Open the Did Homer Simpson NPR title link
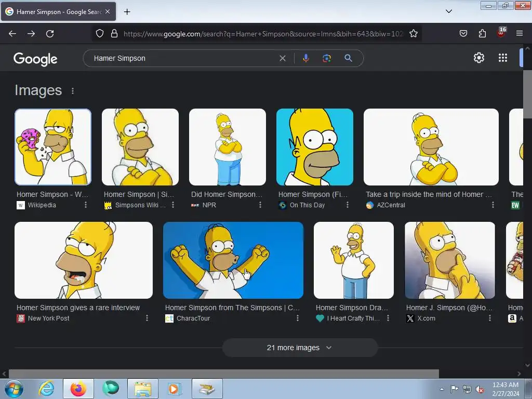This screenshot has height=399, width=532. (x=227, y=194)
